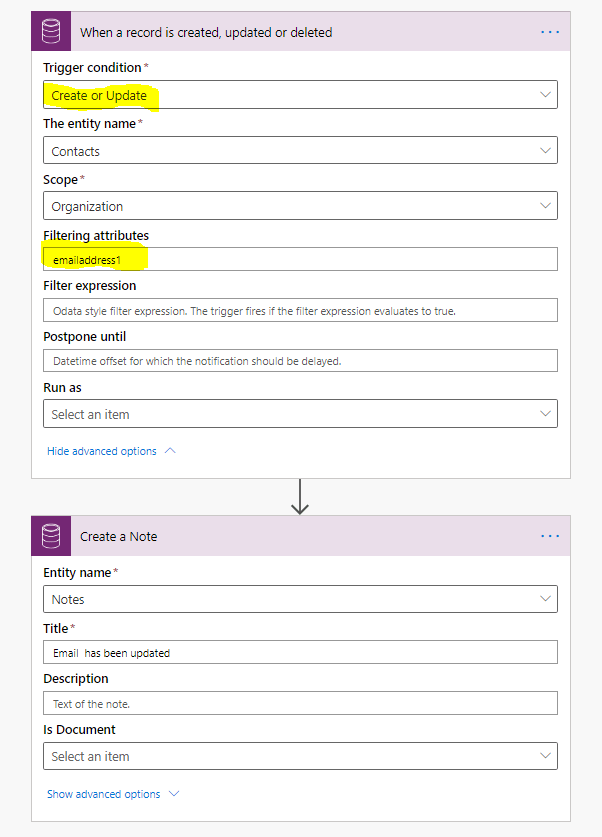Open the trigger card's three-dot menu

[x=550, y=32]
